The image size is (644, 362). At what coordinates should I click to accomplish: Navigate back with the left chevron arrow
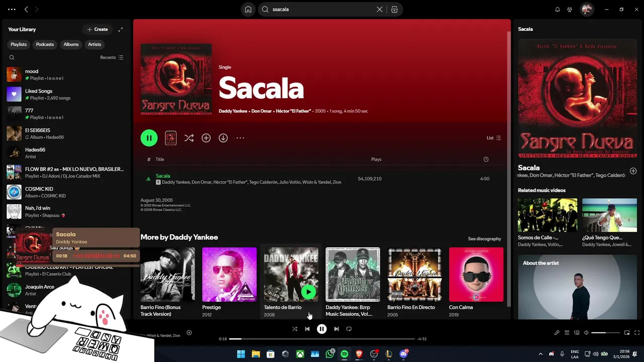(x=26, y=9)
